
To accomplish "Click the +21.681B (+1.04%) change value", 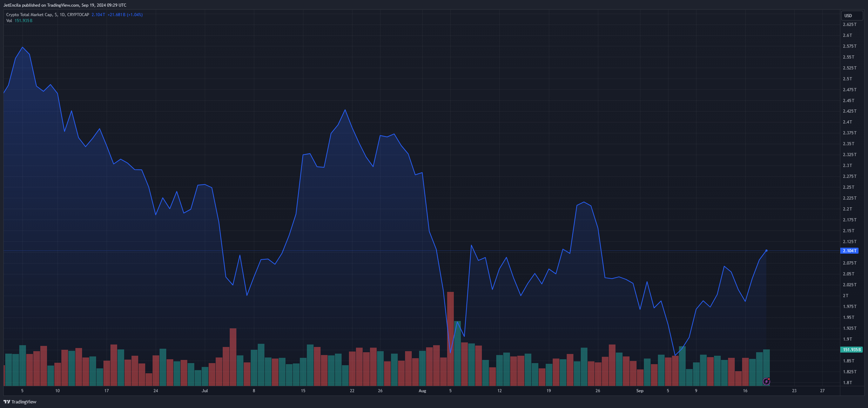I will coord(125,15).
